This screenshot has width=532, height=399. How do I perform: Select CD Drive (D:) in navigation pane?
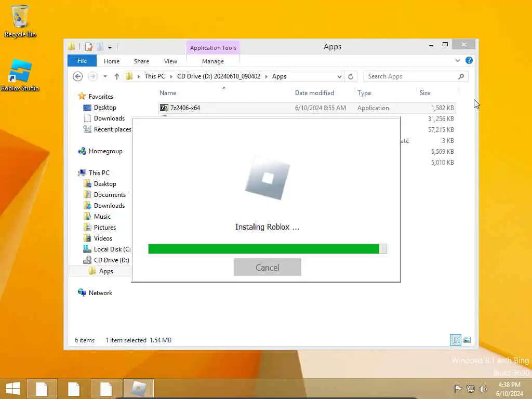111,260
